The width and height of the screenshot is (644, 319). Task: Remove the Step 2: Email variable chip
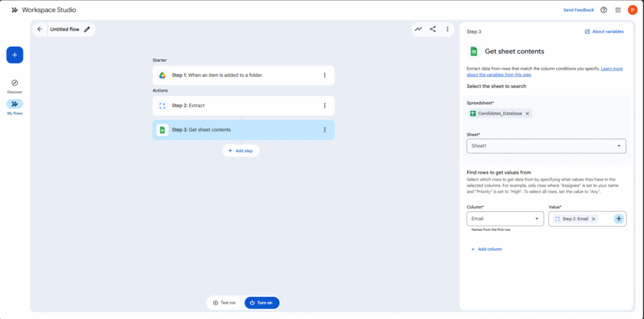click(x=594, y=219)
